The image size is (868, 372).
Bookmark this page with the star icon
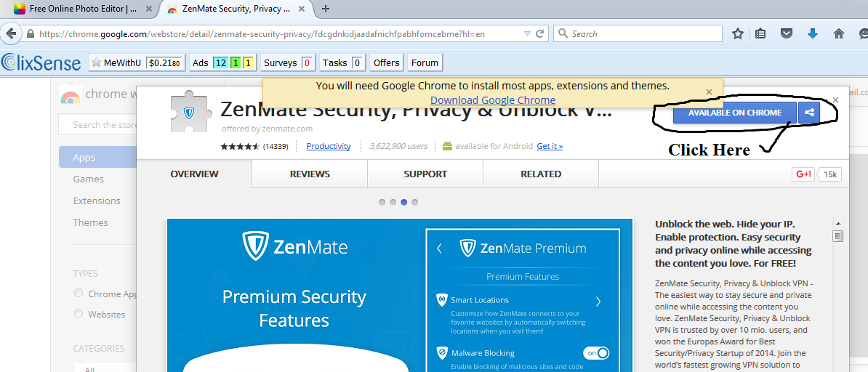click(738, 33)
